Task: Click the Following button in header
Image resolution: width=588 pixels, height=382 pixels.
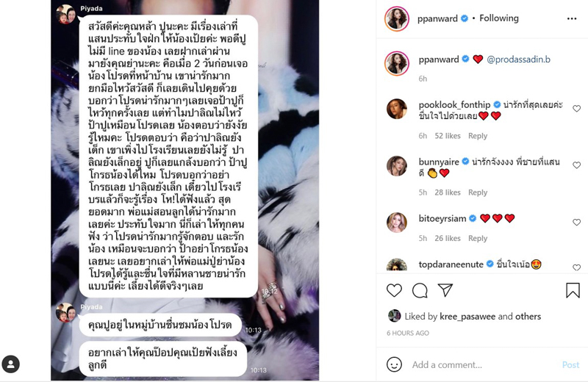Action: pyautogui.click(x=499, y=18)
